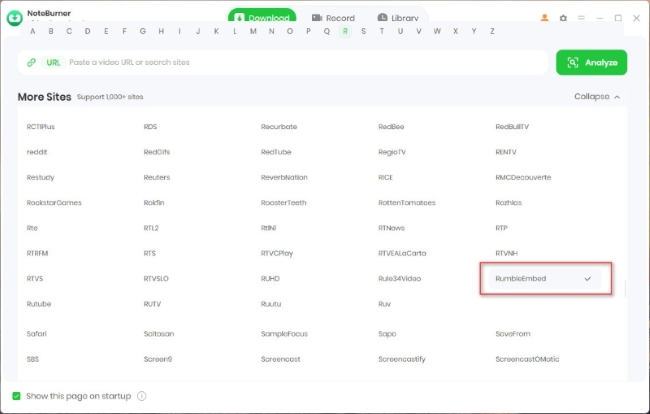Open the Reuters site
Screen dimensions: 650x414
click(x=157, y=177)
